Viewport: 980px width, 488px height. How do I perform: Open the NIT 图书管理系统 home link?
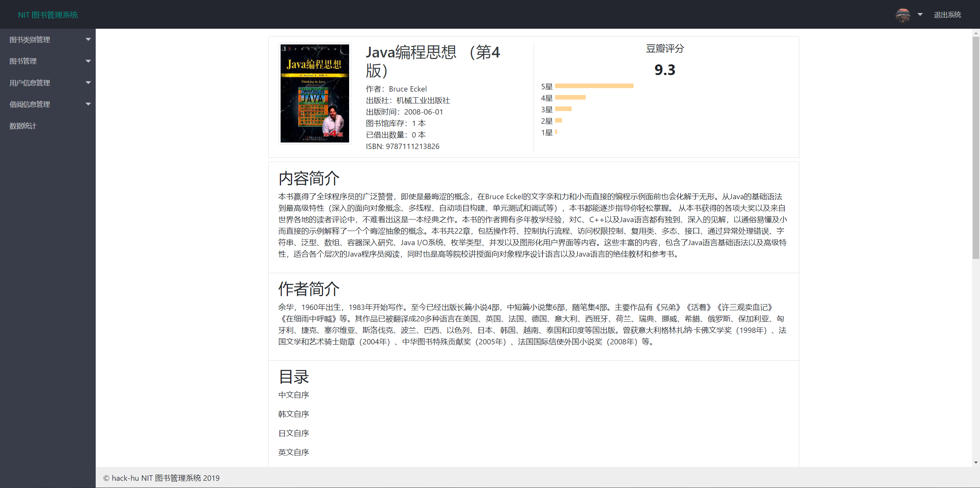(48, 15)
